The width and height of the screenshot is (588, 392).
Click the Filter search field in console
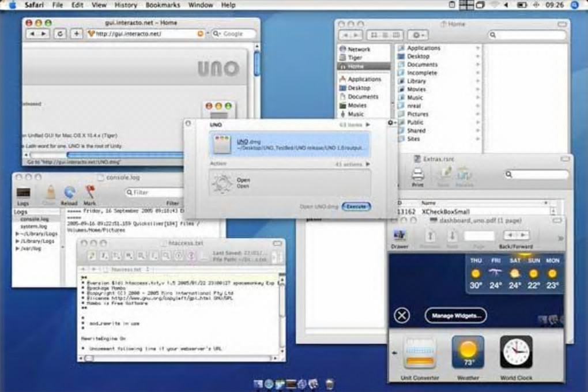pyautogui.click(x=154, y=193)
